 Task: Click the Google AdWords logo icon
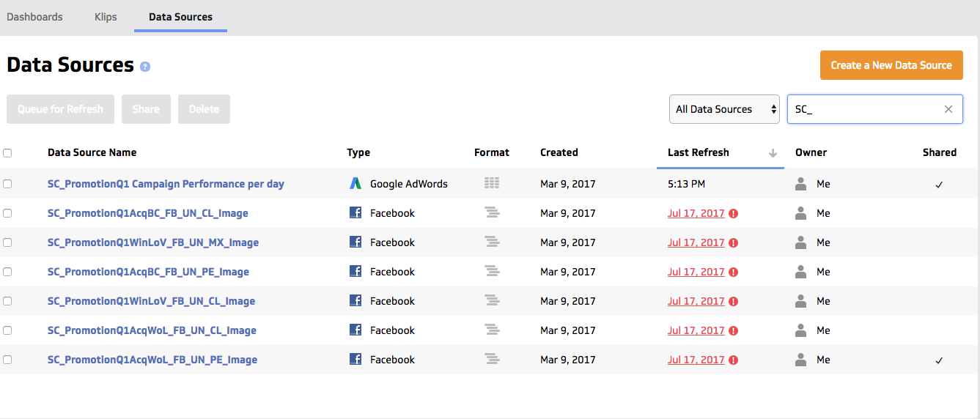coord(355,184)
